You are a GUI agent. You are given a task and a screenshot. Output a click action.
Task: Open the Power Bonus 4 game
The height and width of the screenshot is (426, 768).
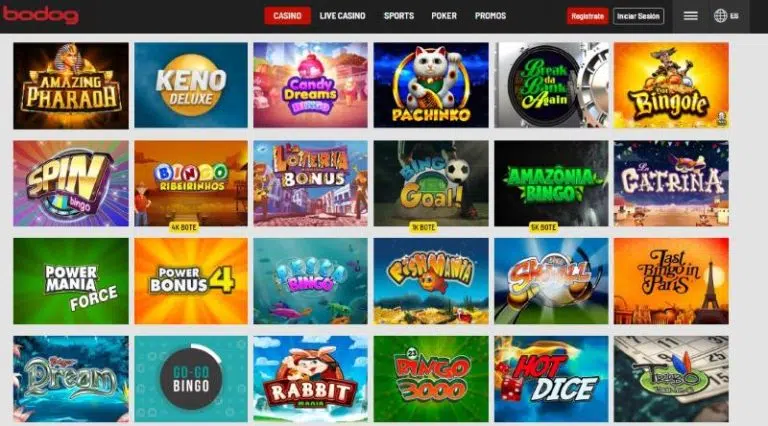click(x=191, y=281)
